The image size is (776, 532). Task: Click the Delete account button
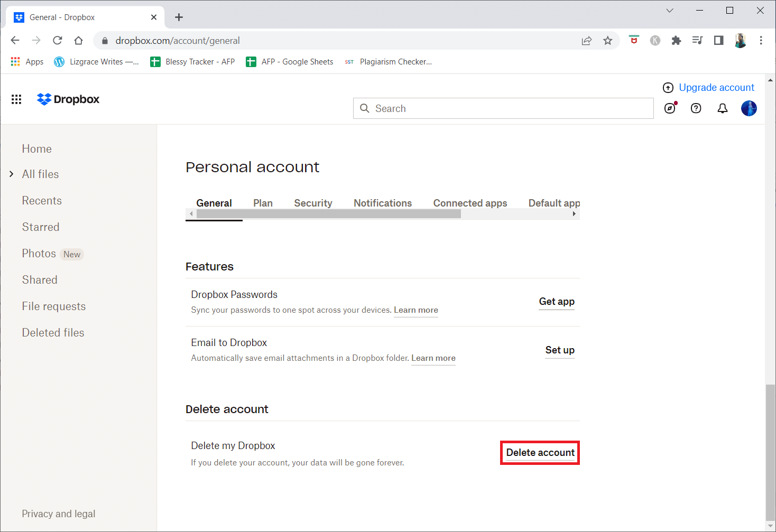pyautogui.click(x=540, y=453)
